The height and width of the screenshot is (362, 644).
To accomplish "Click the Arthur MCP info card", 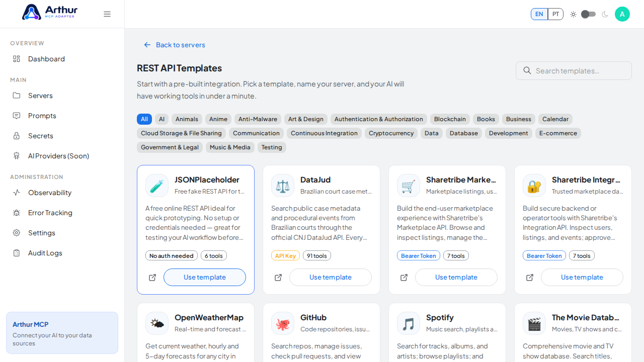I will [x=62, y=333].
